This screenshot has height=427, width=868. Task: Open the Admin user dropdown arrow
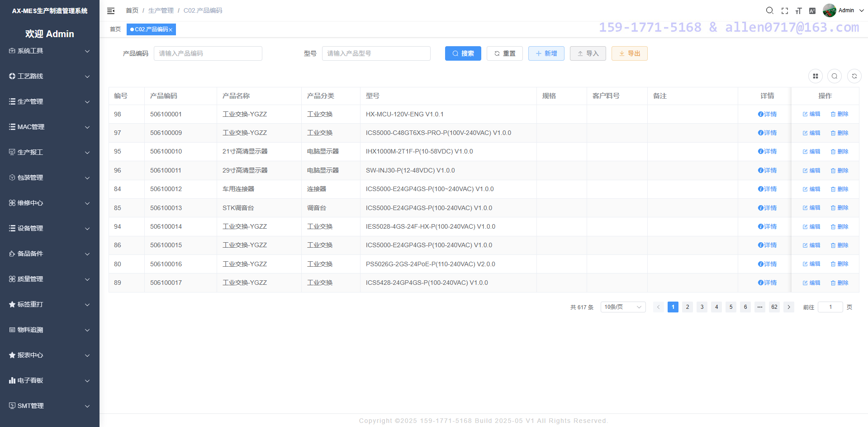[x=861, y=10]
